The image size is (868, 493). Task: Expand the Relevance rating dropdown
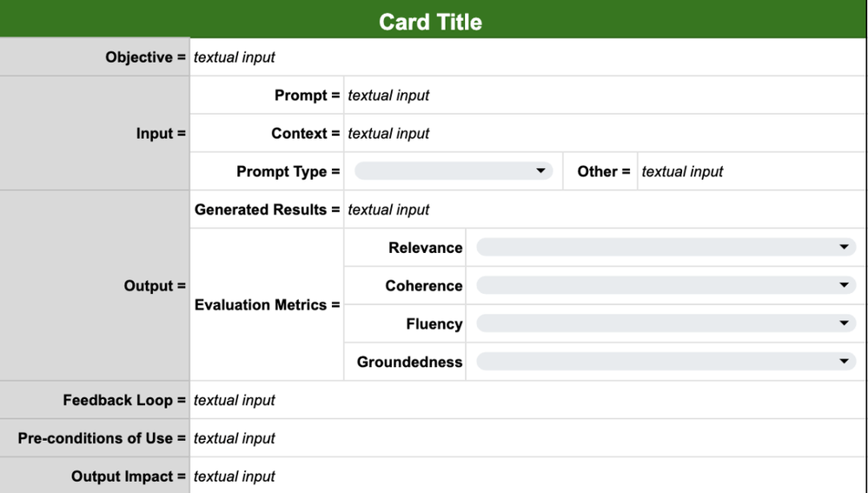click(x=666, y=248)
